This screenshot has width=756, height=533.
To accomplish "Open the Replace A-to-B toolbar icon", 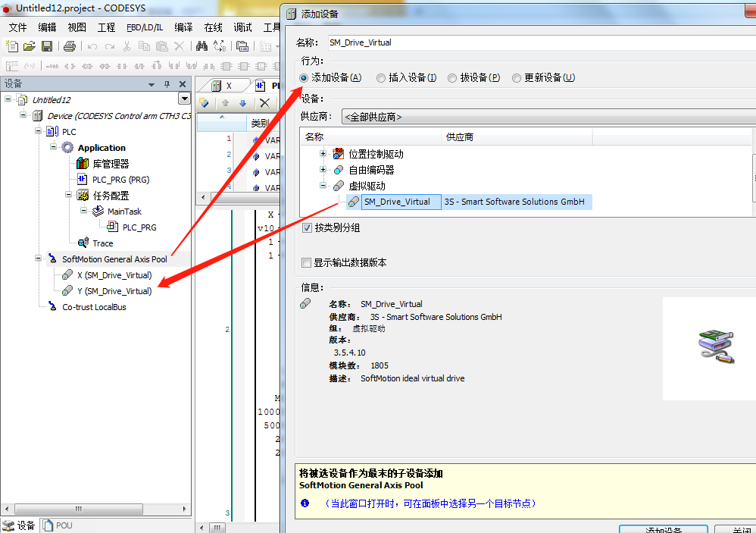I will [x=220, y=46].
